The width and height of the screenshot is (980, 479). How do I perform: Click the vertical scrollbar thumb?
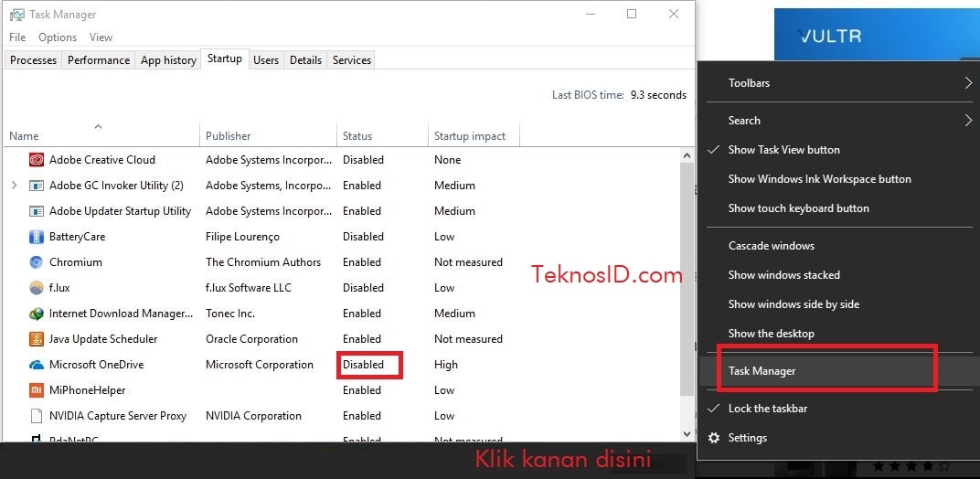(687, 278)
